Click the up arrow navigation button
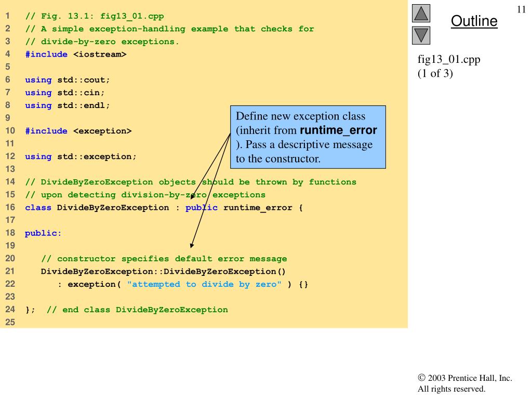Viewport: 532px width, 399px height. click(421, 13)
